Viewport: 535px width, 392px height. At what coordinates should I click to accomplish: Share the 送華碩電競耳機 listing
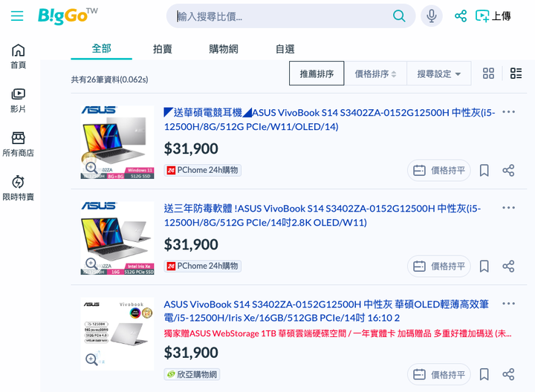click(508, 171)
